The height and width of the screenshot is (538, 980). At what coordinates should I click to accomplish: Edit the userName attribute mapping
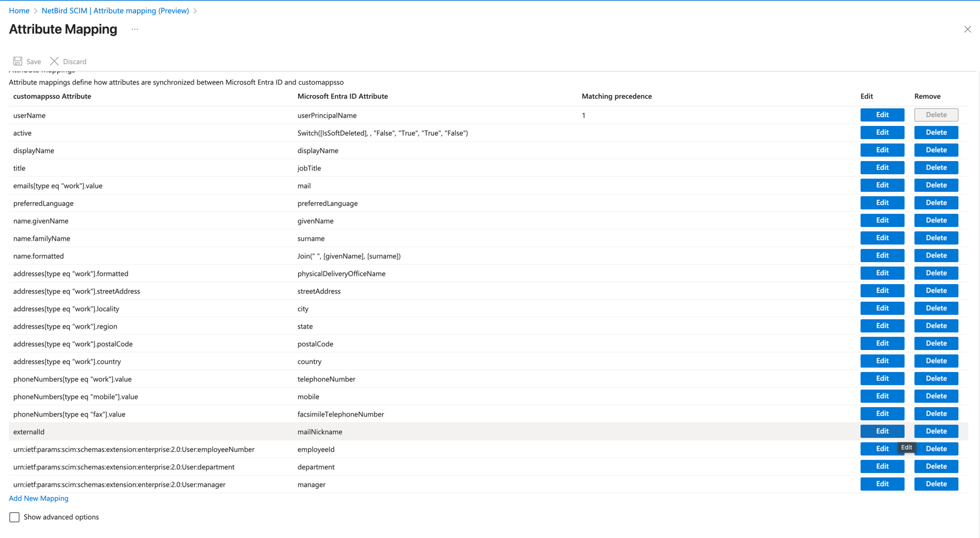pos(882,114)
